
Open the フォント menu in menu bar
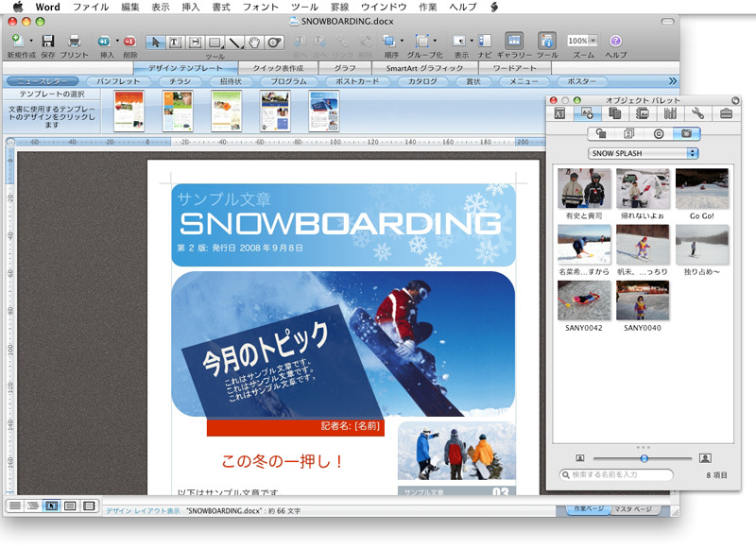(x=260, y=7)
